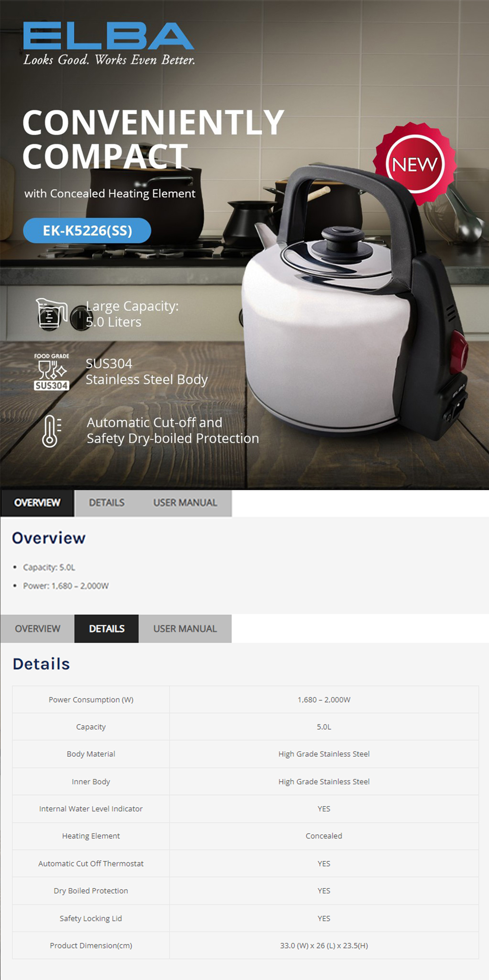Open User Manual tab beside the active Details tab
Screen dimensions: 489x980
tap(185, 628)
